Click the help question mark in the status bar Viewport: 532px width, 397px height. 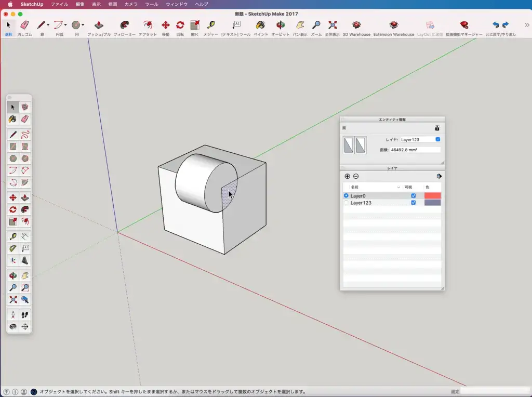point(34,392)
